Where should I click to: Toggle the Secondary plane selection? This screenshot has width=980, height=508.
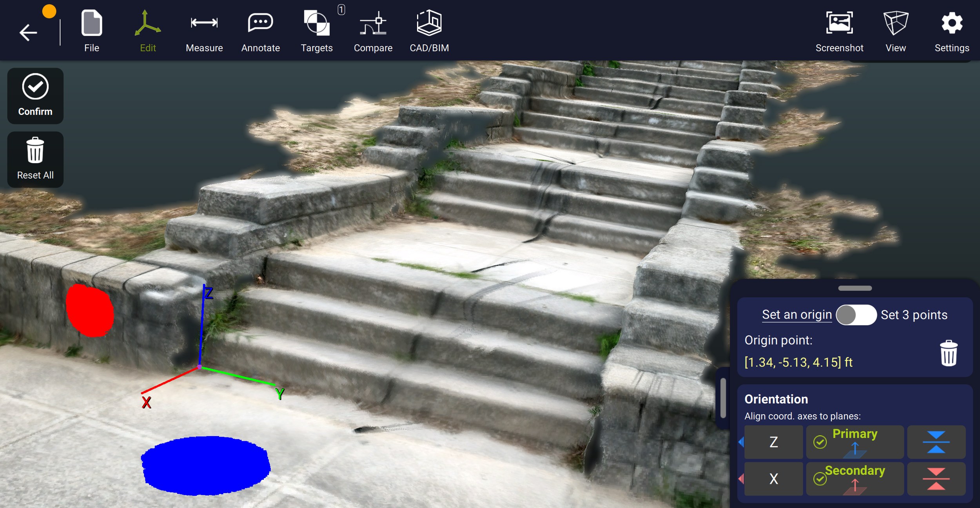855,479
